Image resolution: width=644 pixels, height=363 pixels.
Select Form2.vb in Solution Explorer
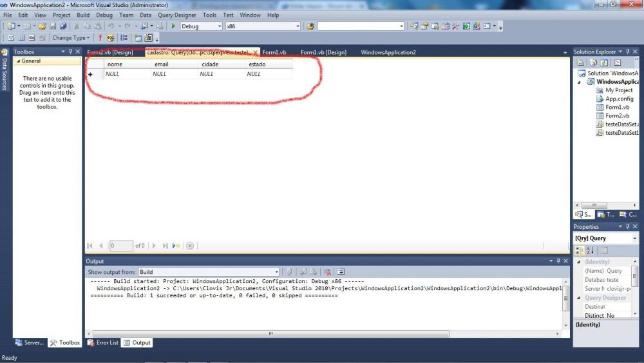617,116
